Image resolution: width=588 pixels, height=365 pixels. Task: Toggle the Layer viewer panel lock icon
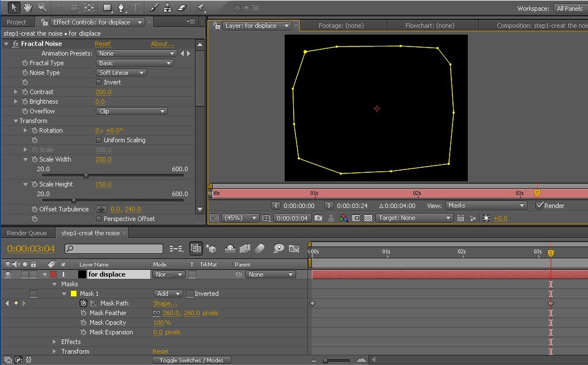point(217,26)
